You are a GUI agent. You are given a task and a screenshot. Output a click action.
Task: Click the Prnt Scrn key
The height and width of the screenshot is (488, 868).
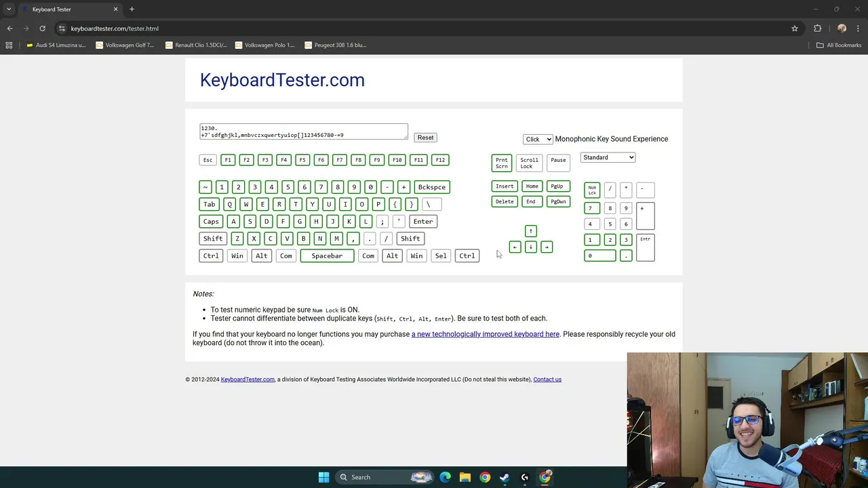pyautogui.click(x=501, y=163)
